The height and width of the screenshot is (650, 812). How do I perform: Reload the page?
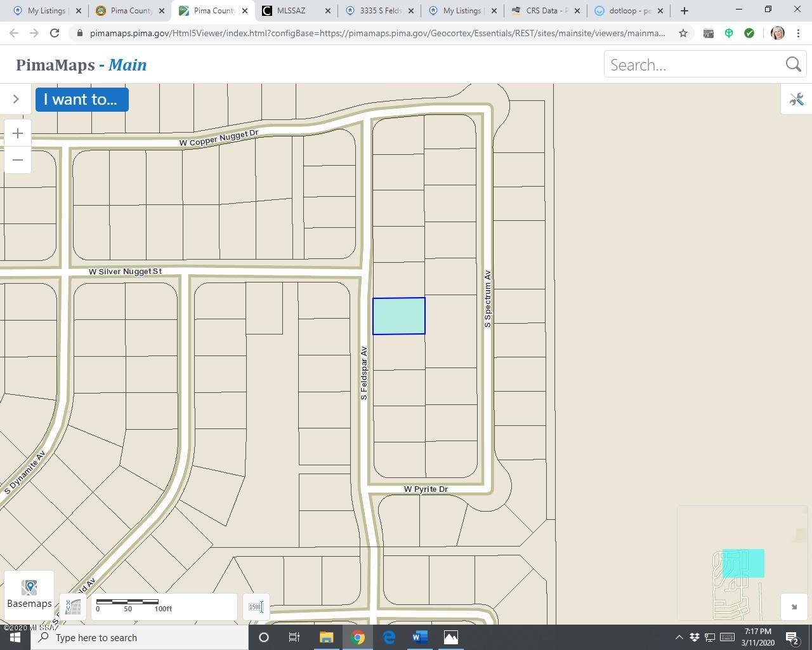pos(55,33)
